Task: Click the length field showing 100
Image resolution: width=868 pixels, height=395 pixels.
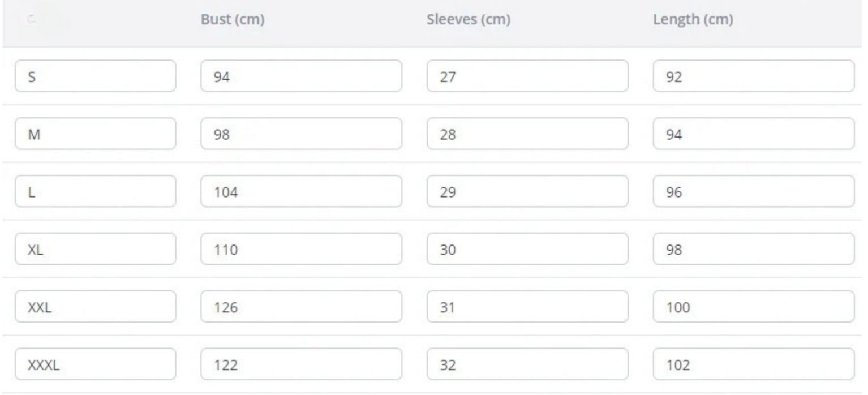Action: 753,307
